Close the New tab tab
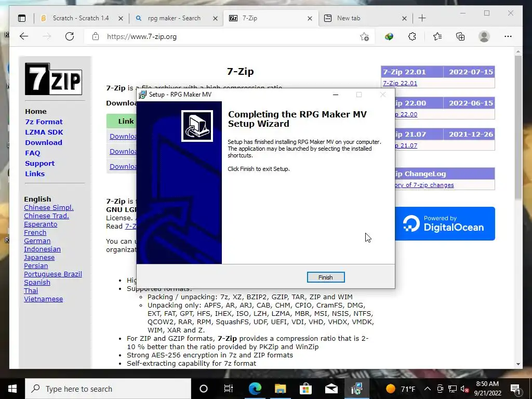Screen dimensions: 532x399 click(404, 19)
